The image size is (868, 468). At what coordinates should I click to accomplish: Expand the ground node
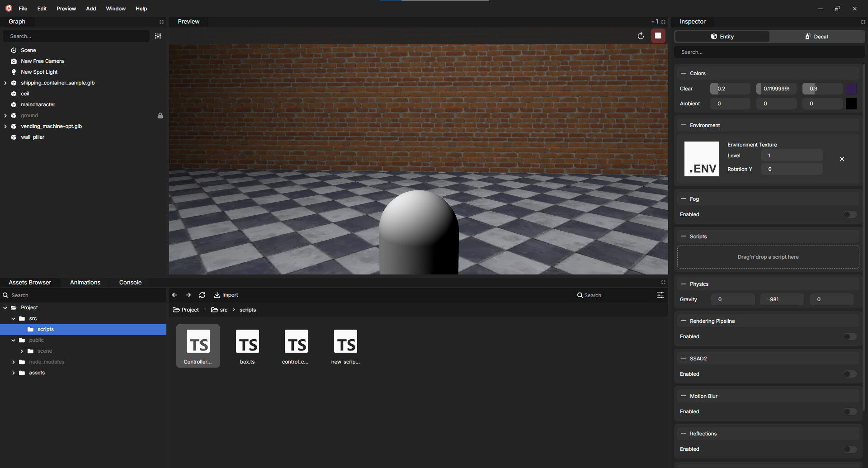pos(5,115)
